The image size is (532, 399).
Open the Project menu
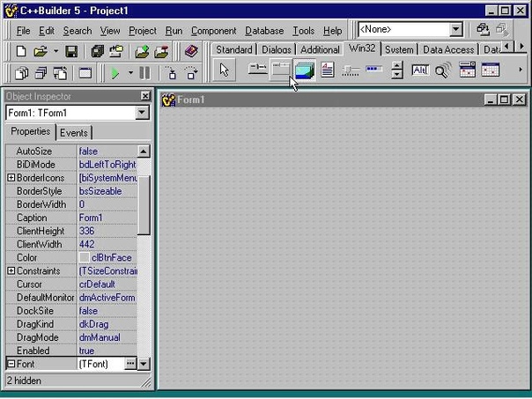(x=143, y=31)
